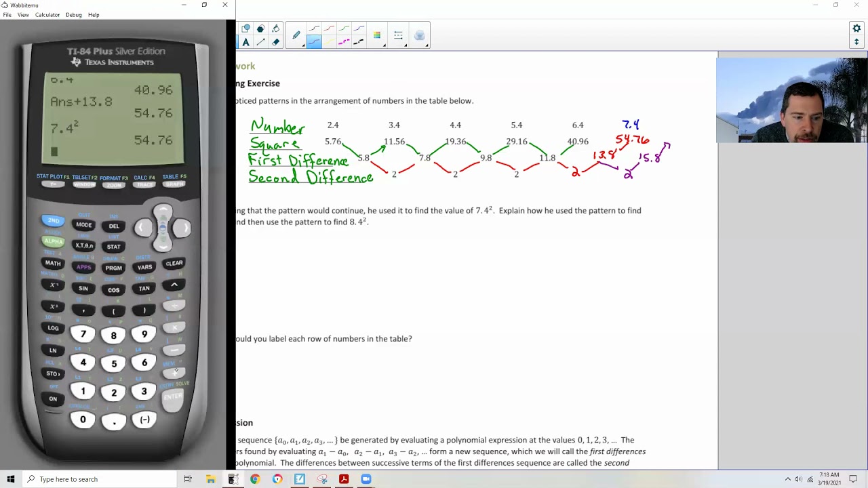The image size is (868, 488).
Task: Click the MATH key
Action: pyautogui.click(x=53, y=263)
